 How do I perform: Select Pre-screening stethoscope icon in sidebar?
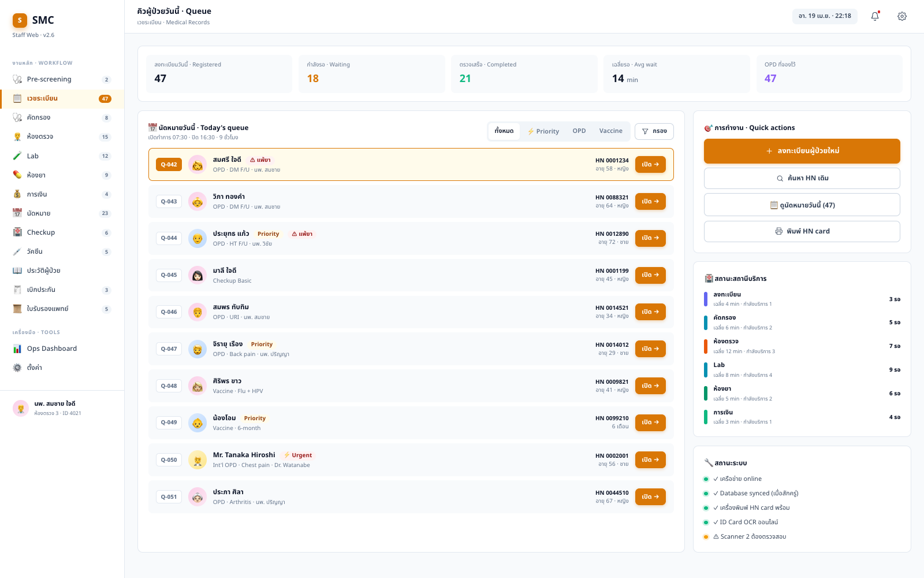pos(17,79)
